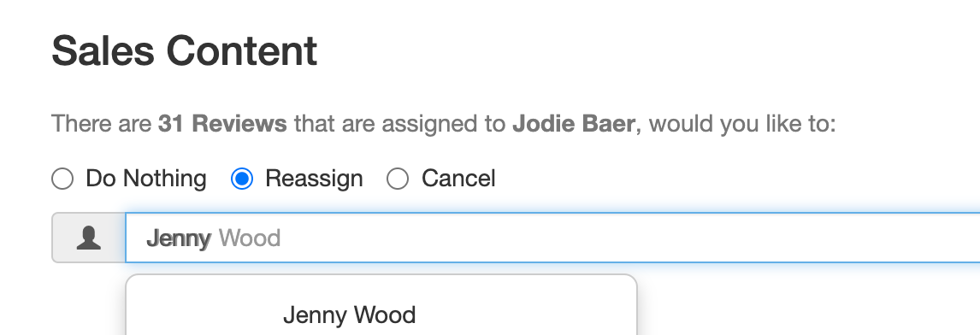Click the Sales Content heading
Viewport: 980px width, 335px height.
185,50
